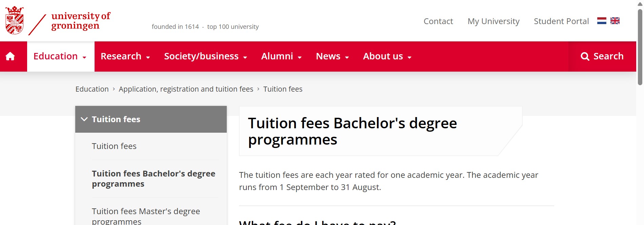Open the Student Portal link
The width and height of the screenshot is (644, 225).
pyautogui.click(x=561, y=21)
